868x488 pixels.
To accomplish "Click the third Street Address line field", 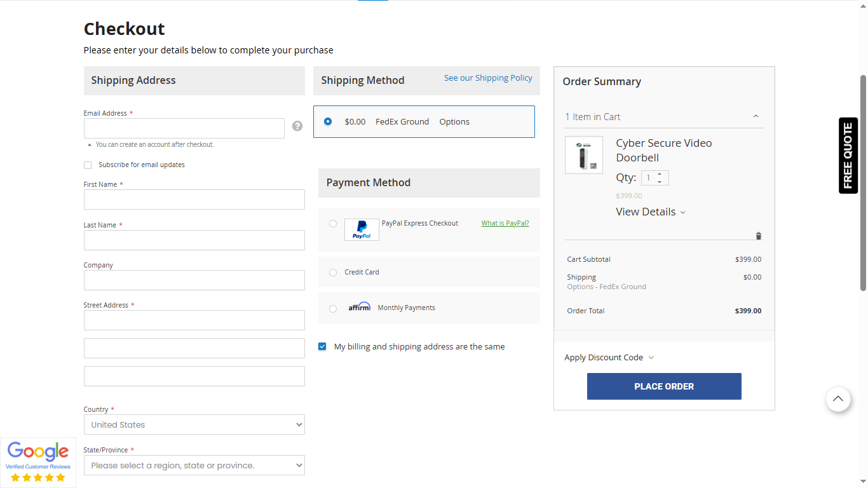I will click(194, 376).
